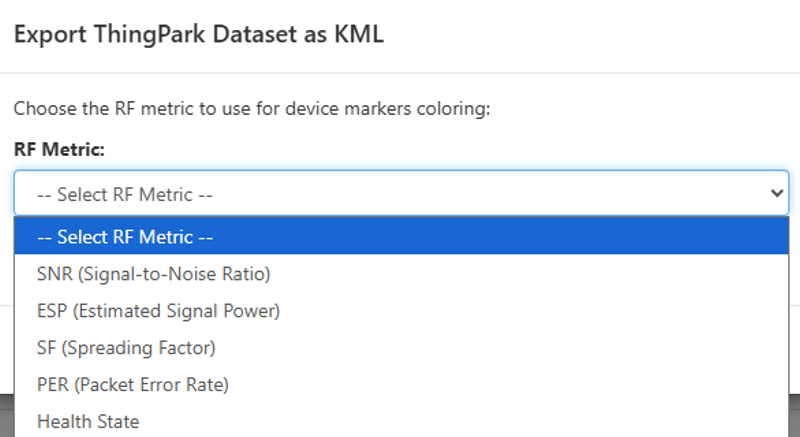
Task: Select the SNR (Signal-to-Noise Ratio) option
Action: click(154, 273)
